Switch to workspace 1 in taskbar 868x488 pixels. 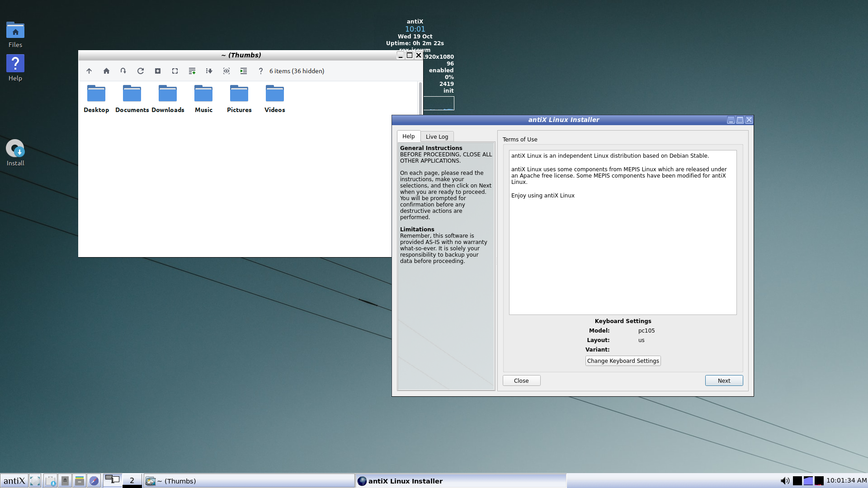pyautogui.click(x=113, y=480)
